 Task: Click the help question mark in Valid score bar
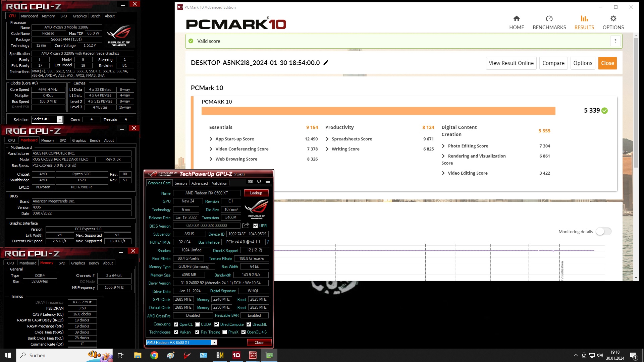(x=615, y=41)
